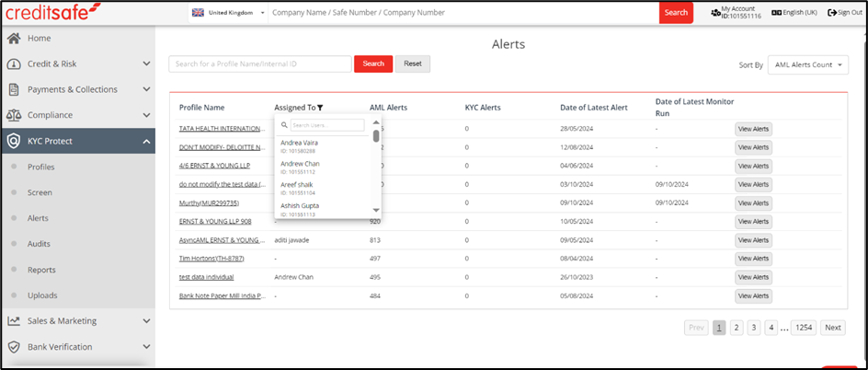Click the Profile Name/Internal ID search field

(260, 64)
